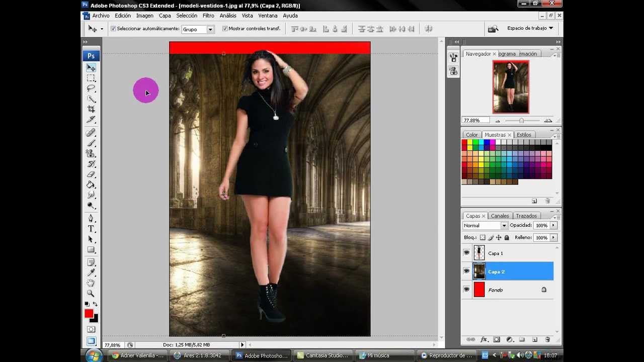644x362 pixels.
Task: Select the Paint Bucket tool
Action: [x=91, y=185]
